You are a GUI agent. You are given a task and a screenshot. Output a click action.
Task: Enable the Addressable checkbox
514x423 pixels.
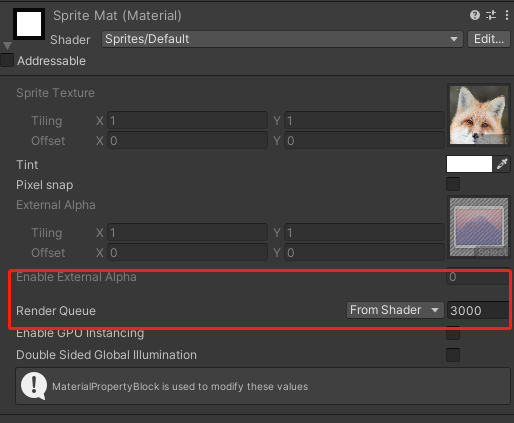(7, 60)
